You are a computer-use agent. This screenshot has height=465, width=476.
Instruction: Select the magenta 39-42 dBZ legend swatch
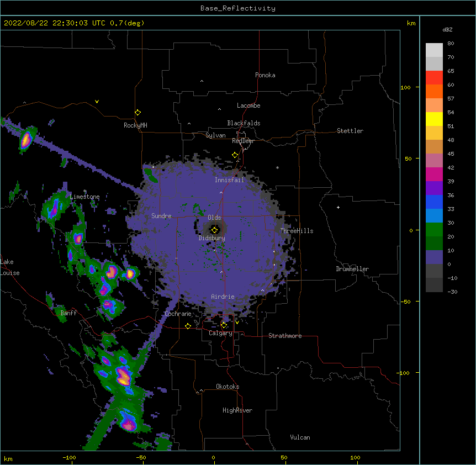(x=434, y=174)
